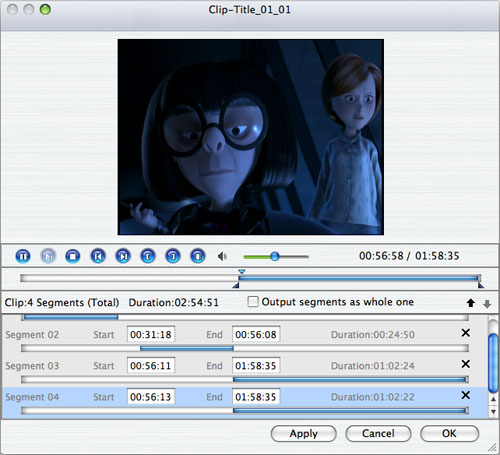
Task: Click the Duration:01:02:22 text of Segment 04
Action: click(x=373, y=397)
